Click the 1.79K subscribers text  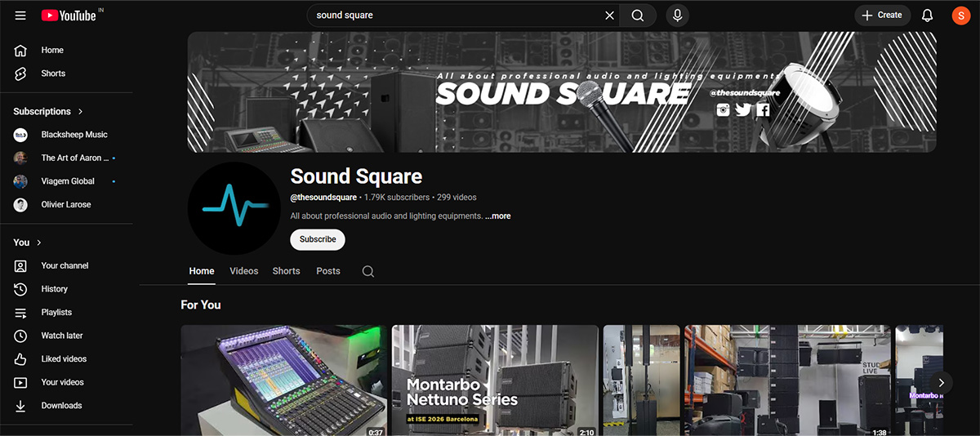coord(397,198)
